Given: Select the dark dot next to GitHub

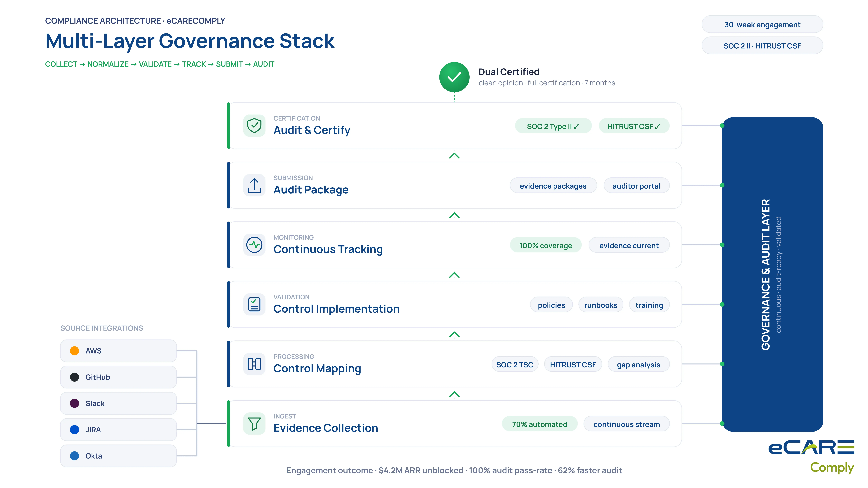Looking at the screenshot, I should pos(74,377).
